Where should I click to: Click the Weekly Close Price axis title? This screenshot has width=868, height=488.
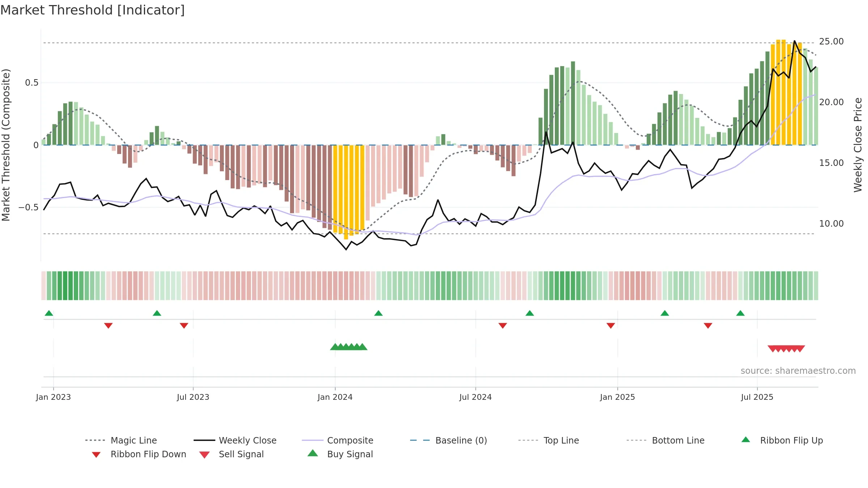point(858,145)
